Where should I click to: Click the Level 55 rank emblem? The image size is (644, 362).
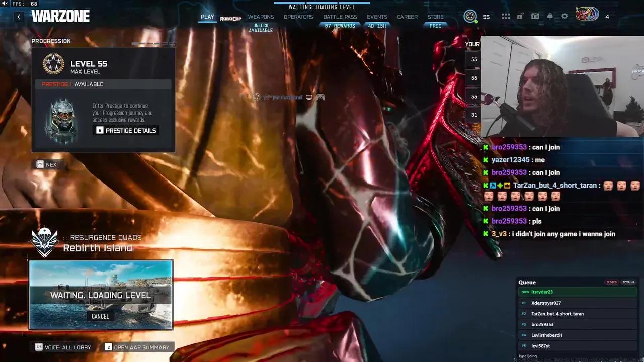click(x=53, y=64)
